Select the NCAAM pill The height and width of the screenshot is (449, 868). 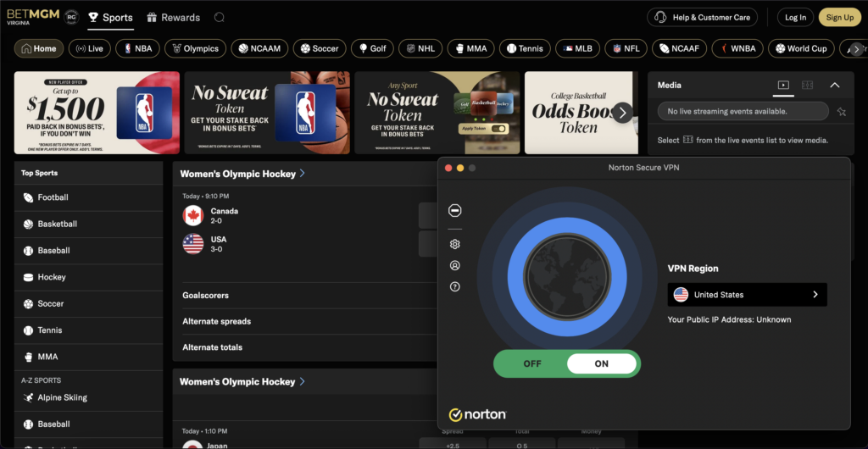259,48
